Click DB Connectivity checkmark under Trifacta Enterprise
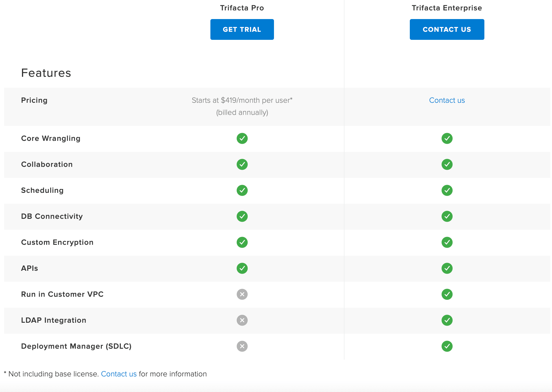This screenshot has height=392, width=552. pos(447,216)
